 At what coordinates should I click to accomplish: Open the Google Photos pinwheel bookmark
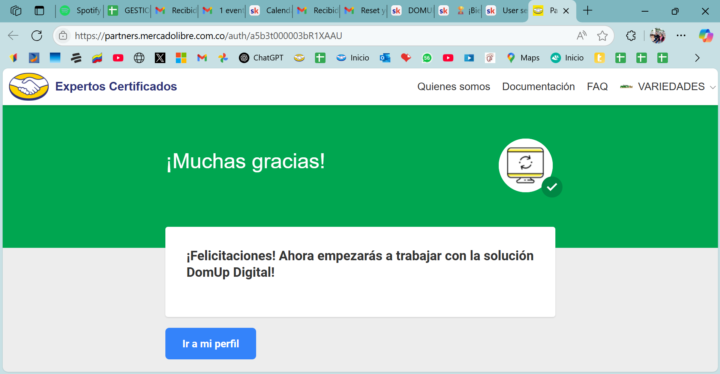point(223,58)
